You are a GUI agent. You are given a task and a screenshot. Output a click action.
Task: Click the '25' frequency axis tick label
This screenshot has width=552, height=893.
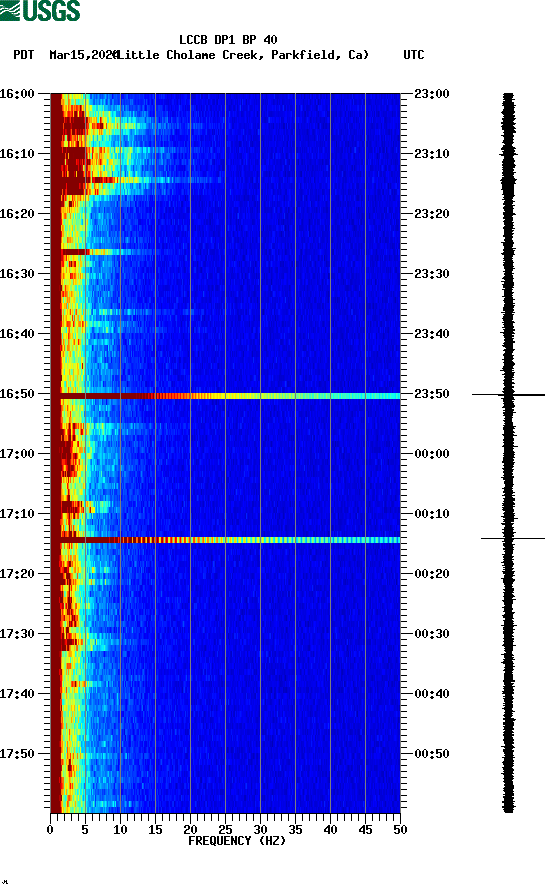[x=225, y=830]
